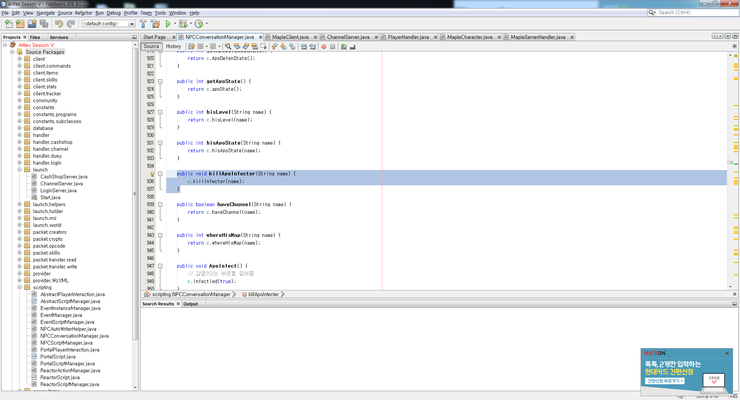Open the Tools menu

click(x=160, y=13)
